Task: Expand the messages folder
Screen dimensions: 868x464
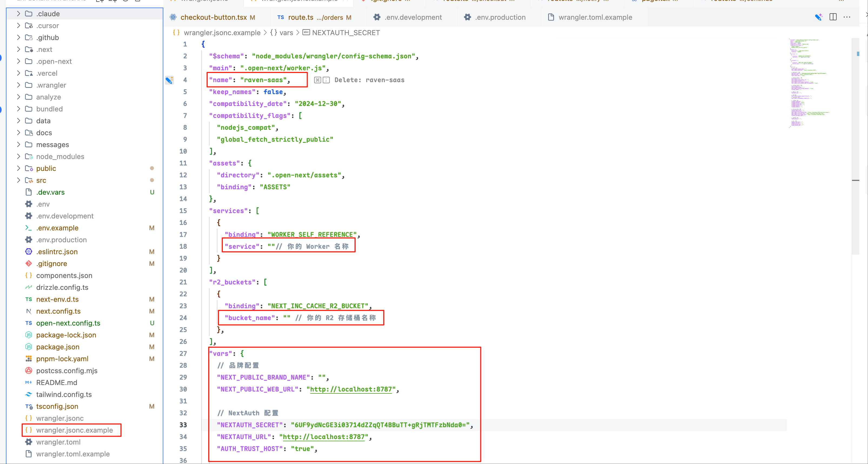Action: pos(19,145)
